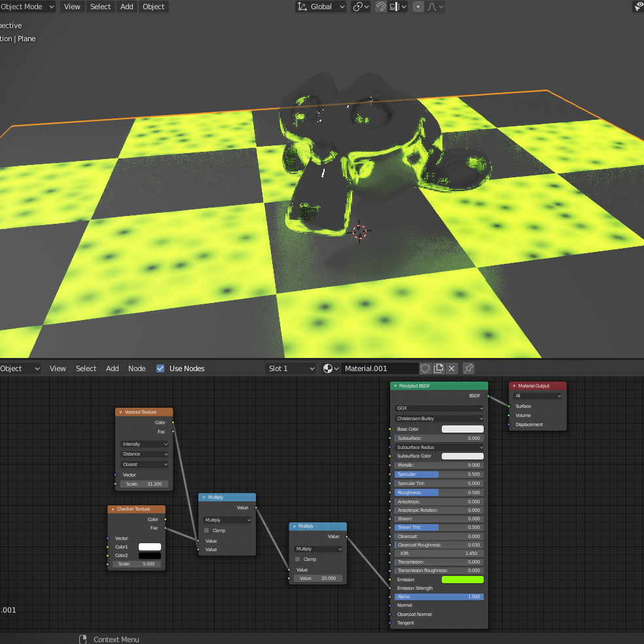
Task: Open the viewport Add menu
Action: point(126,7)
